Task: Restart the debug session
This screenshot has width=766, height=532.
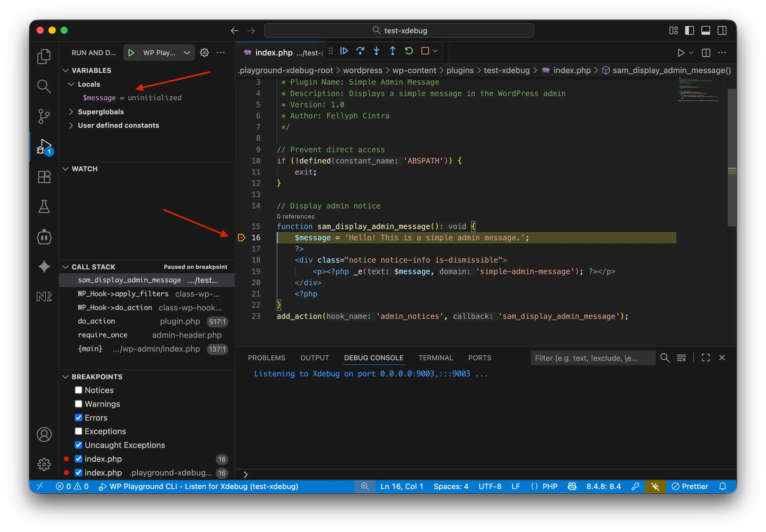Action: (x=409, y=51)
